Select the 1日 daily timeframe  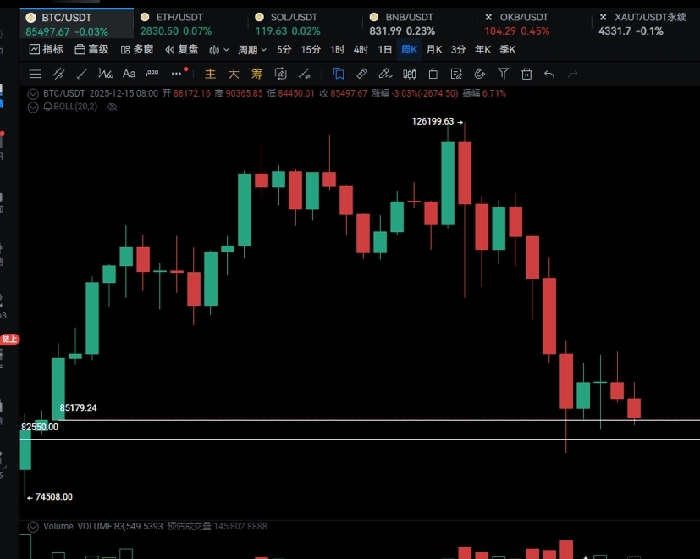pyautogui.click(x=384, y=49)
